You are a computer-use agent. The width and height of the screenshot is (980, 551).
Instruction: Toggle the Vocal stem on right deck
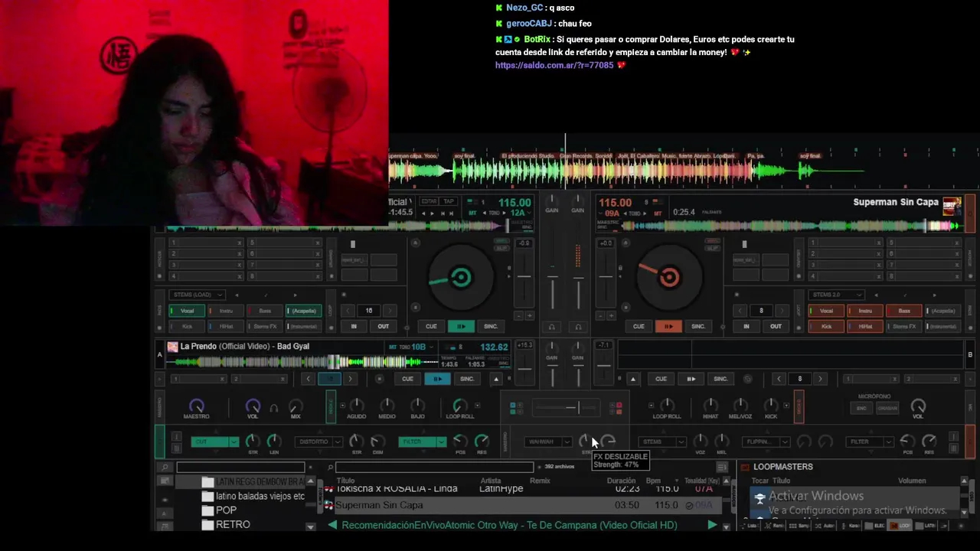click(826, 311)
